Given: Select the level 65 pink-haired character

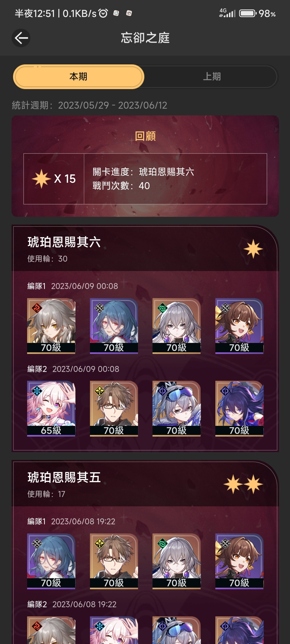Looking at the screenshot, I should (51, 409).
